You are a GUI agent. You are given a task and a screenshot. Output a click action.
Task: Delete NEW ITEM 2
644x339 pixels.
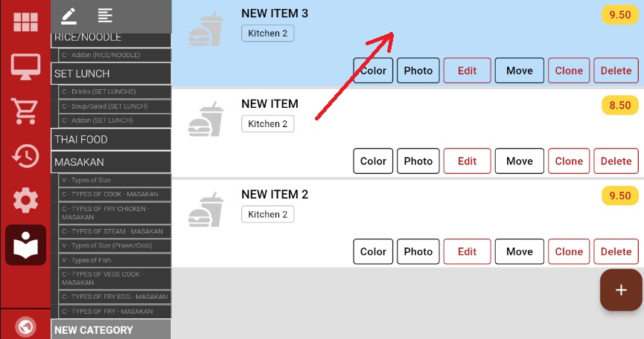tap(616, 252)
